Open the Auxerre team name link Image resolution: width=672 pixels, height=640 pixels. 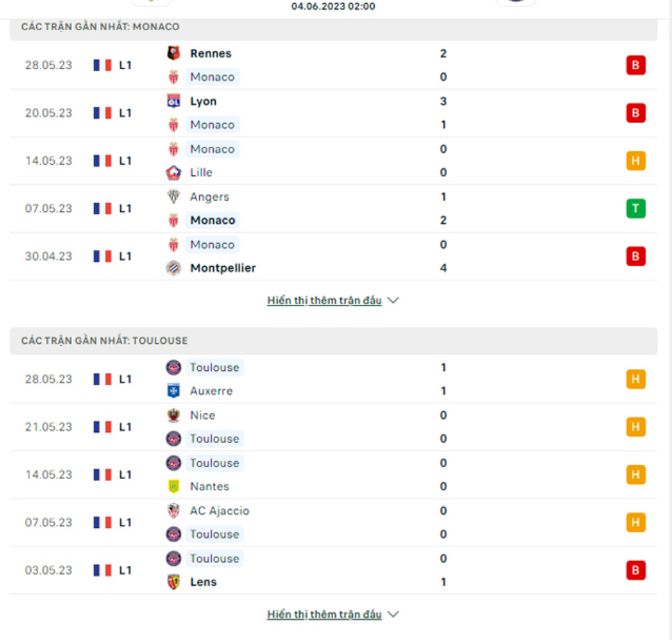(211, 390)
